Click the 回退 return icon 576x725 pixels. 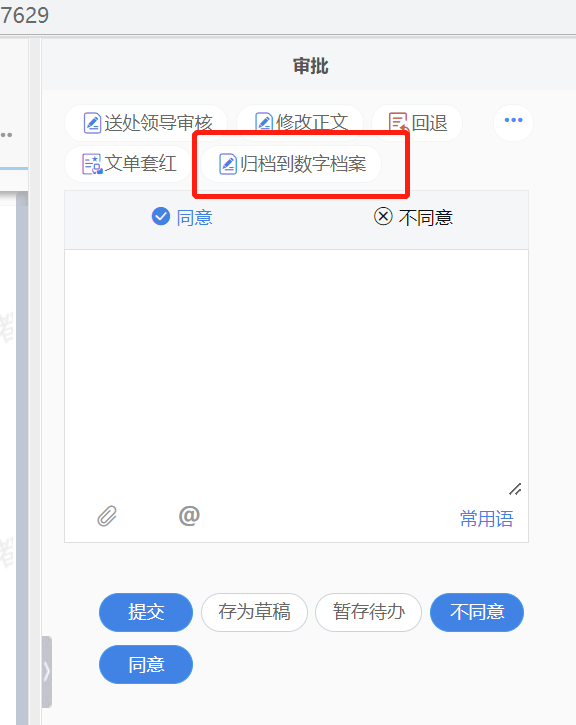coord(398,123)
